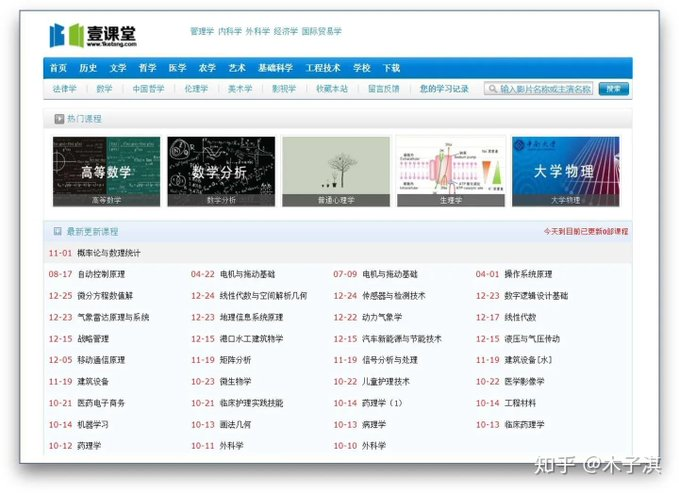The width and height of the screenshot is (679, 493).
Task: Open the 汽车新能源与节能技术 course
Action: [x=402, y=339]
